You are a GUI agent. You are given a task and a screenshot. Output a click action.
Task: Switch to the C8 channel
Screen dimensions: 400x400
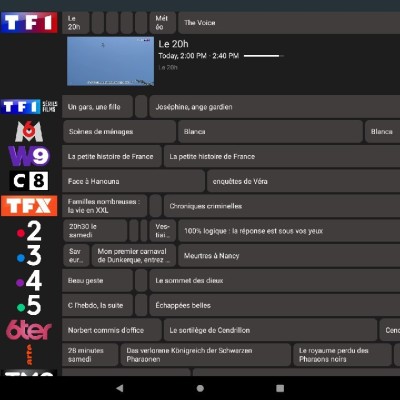click(x=29, y=181)
